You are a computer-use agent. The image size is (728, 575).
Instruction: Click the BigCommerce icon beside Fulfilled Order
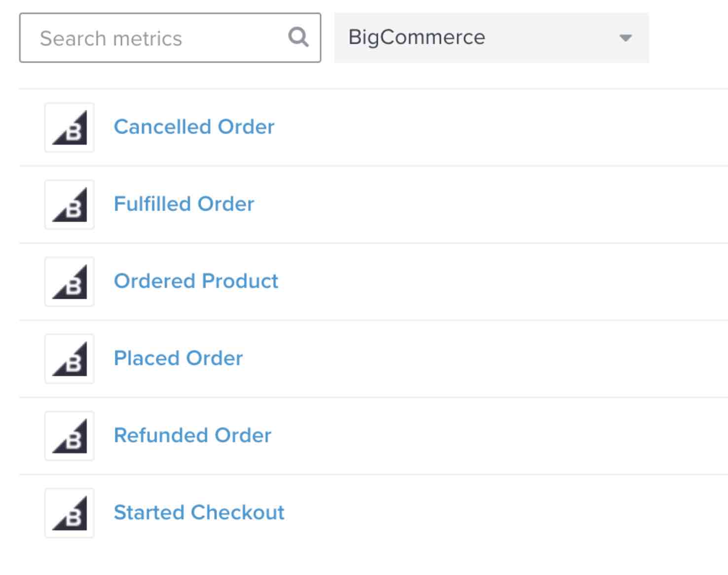pos(69,204)
